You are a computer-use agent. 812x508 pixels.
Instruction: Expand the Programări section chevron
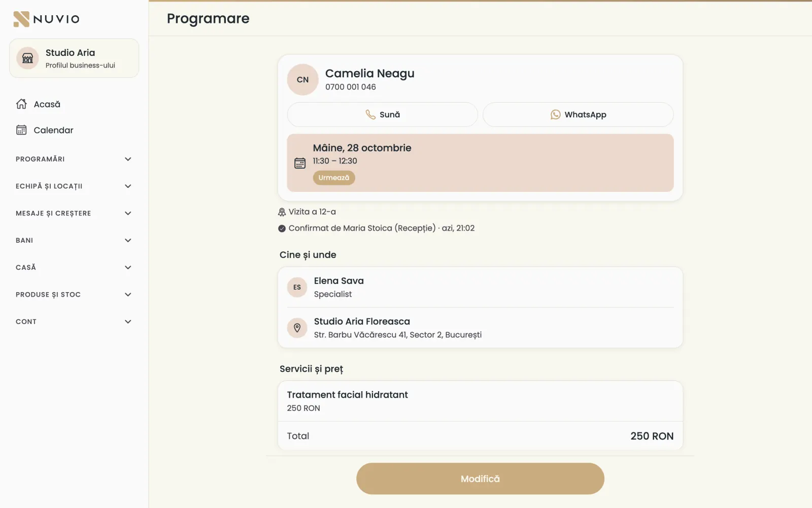point(128,159)
